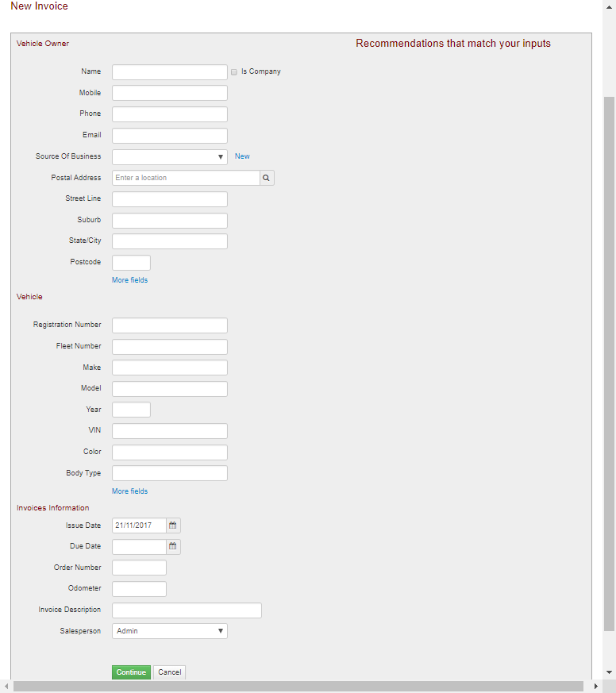The image size is (616, 693).
Task: Click the Issue Date field showing 21/11/2017
Action: point(139,526)
